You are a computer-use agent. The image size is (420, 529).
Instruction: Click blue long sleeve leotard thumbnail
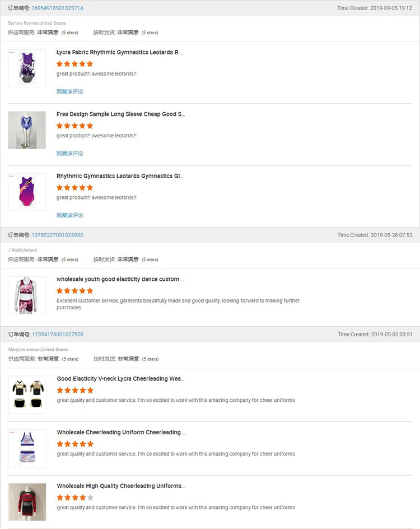pos(27,130)
